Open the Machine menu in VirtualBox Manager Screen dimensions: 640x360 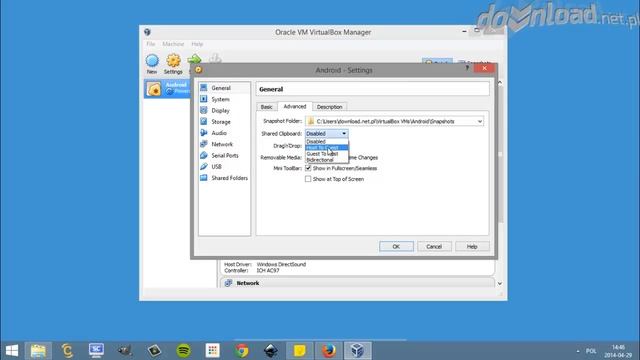(173, 44)
